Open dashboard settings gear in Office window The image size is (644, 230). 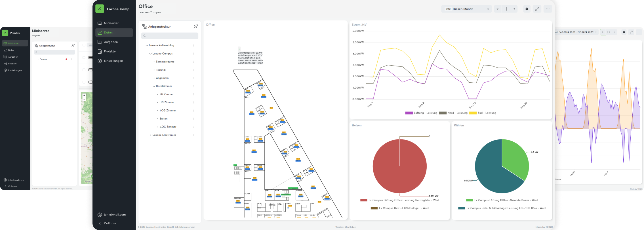coord(527,9)
